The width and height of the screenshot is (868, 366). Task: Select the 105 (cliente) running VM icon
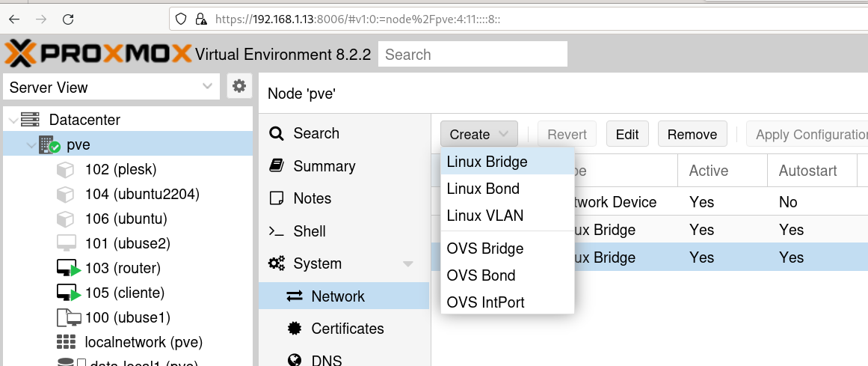[68, 293]
